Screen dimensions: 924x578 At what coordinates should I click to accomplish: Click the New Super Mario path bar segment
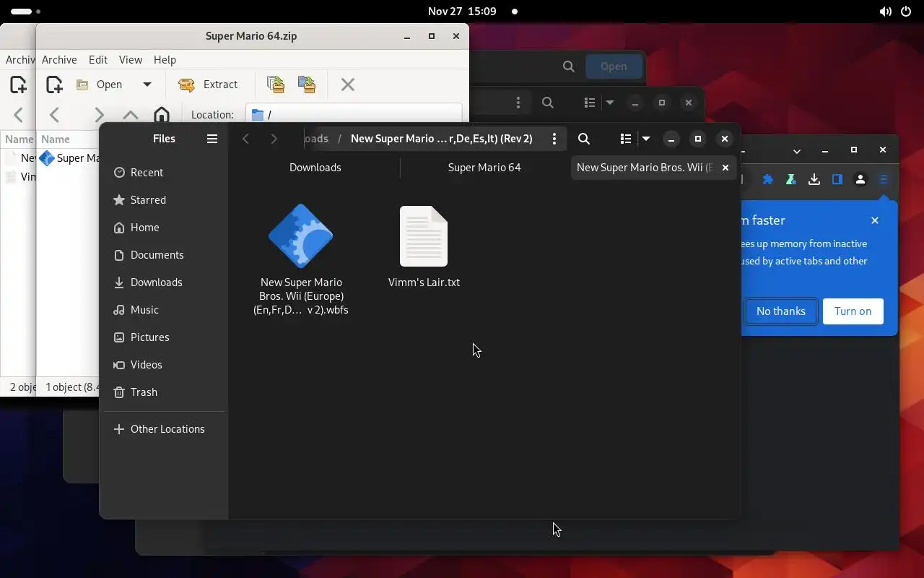[x=442, y=139]
